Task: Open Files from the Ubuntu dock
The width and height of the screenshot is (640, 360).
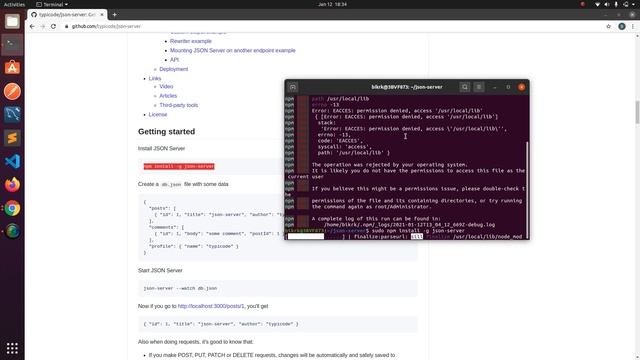Action: [12, 21]
